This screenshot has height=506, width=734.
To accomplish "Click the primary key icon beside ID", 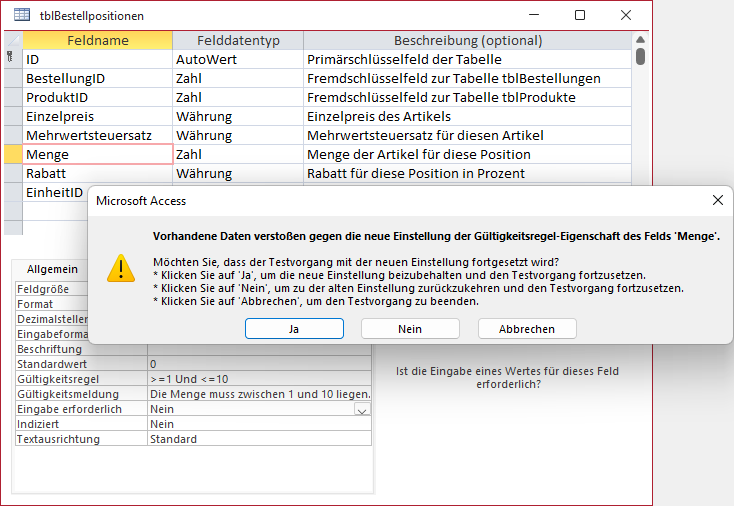I will 11,60.
